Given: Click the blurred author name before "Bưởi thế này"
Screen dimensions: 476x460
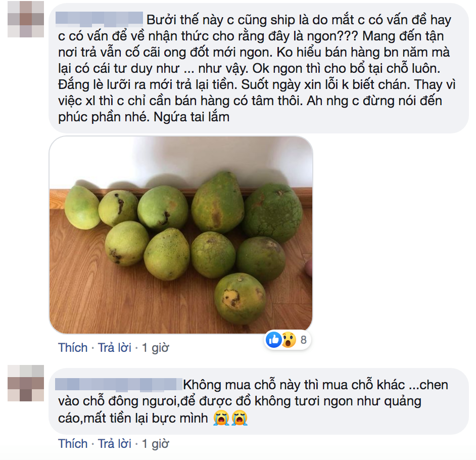Looking at the screenshot, I should [99, 18].
